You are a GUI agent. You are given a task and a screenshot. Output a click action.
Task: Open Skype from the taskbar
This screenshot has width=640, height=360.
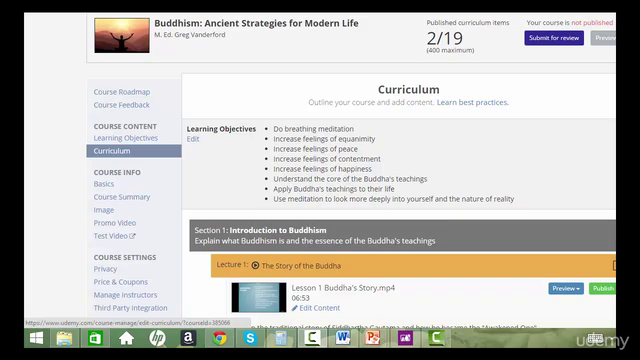250,338
